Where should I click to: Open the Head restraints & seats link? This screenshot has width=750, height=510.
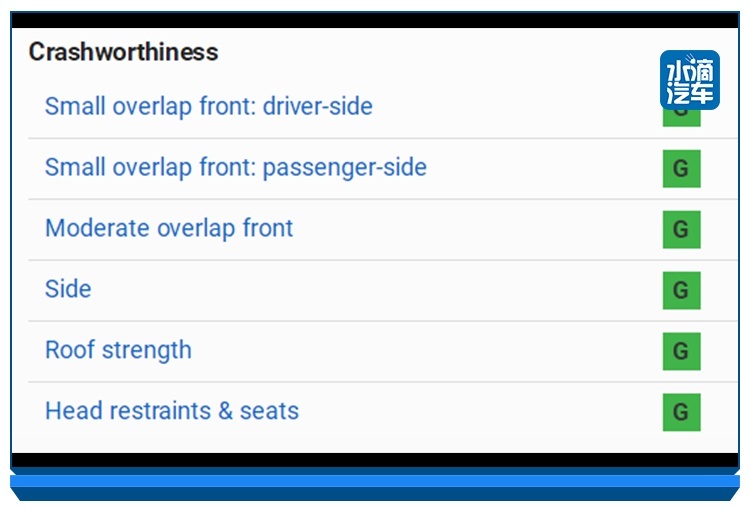tap(172, 410)
